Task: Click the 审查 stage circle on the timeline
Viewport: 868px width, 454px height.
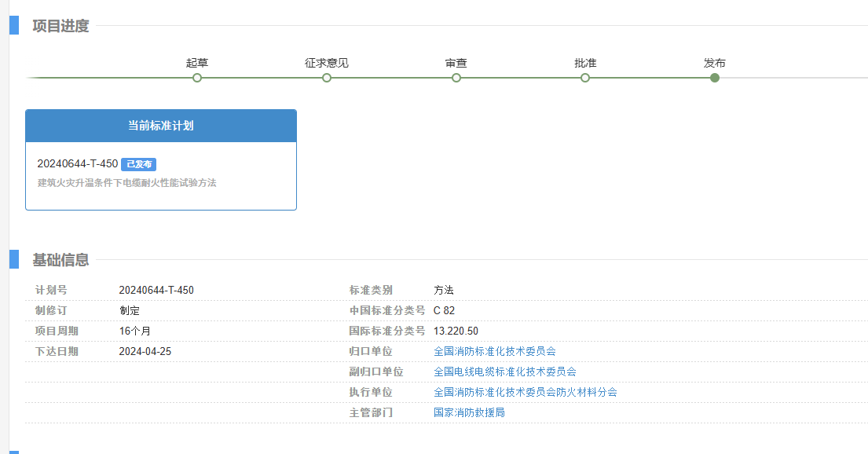Action: point(456,78)
